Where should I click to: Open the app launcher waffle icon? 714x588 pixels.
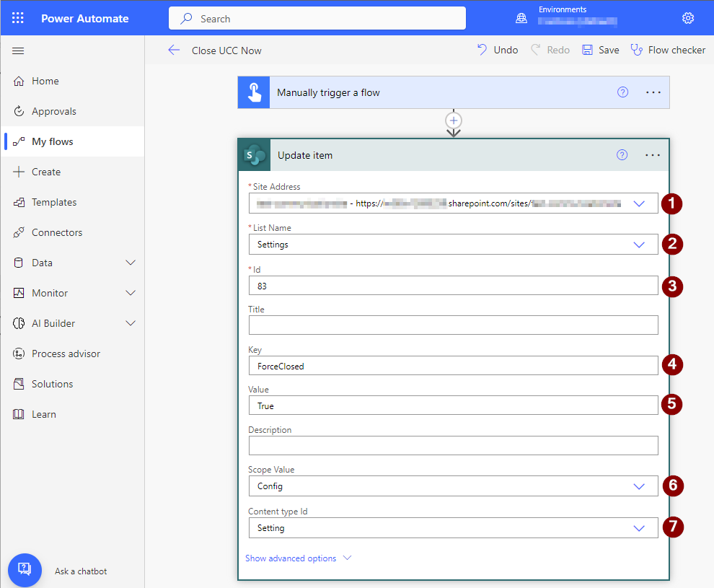[18, 18]
